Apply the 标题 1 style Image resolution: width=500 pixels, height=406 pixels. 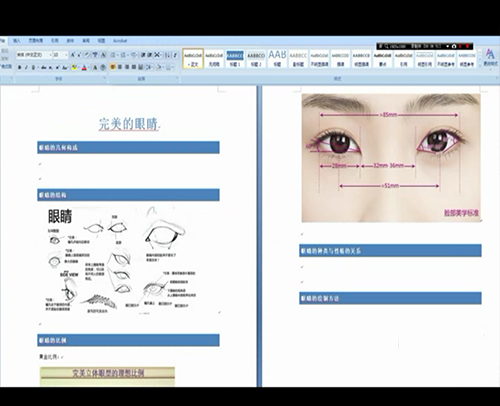click(x=235, y=58)
